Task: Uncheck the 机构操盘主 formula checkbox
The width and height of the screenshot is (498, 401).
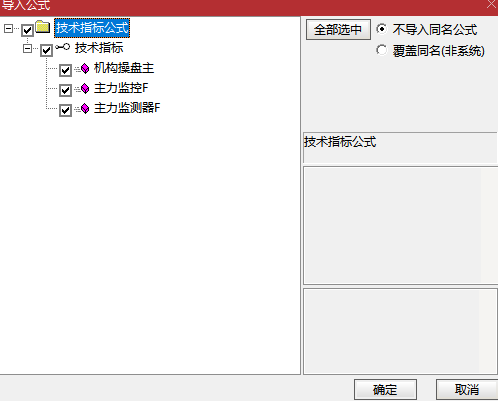Action: pos(65,70)
